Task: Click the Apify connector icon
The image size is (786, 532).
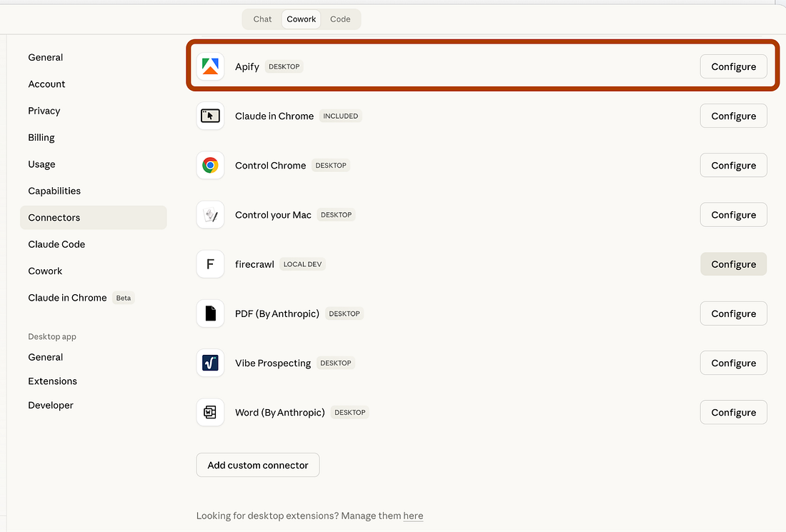Action: (x=210, y=66)
